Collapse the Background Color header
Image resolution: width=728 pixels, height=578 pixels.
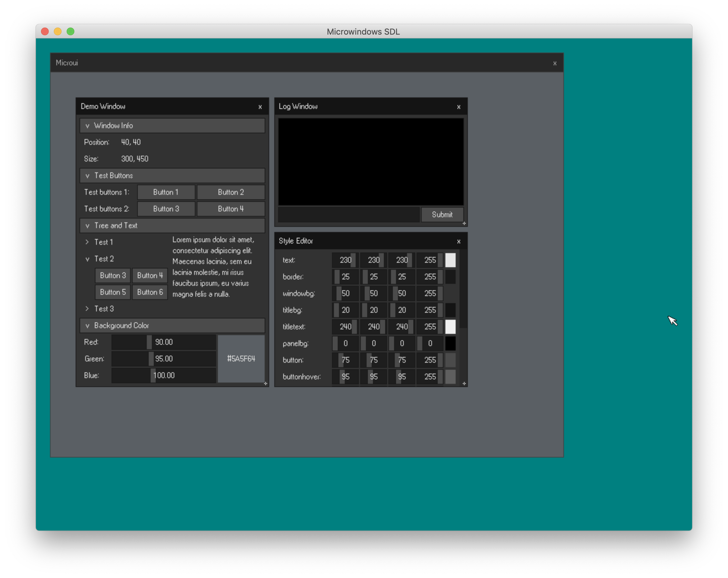click(x=172, y=326)
